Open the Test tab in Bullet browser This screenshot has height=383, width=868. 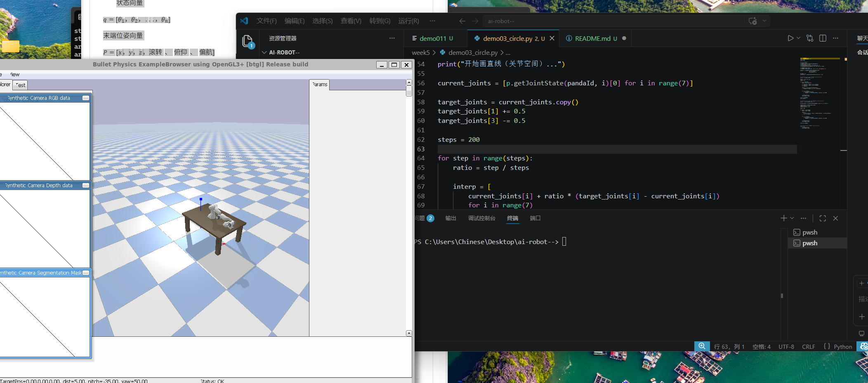(x=20, y=85)
